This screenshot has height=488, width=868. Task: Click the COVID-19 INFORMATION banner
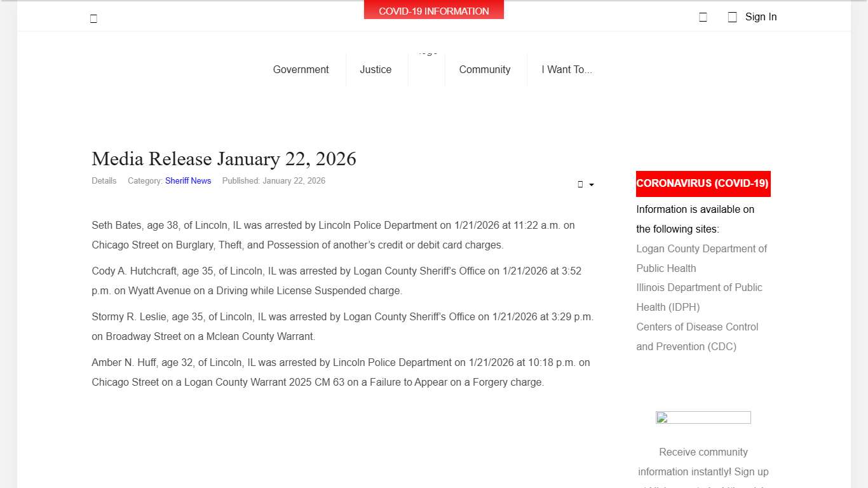[x=433, y=10]
